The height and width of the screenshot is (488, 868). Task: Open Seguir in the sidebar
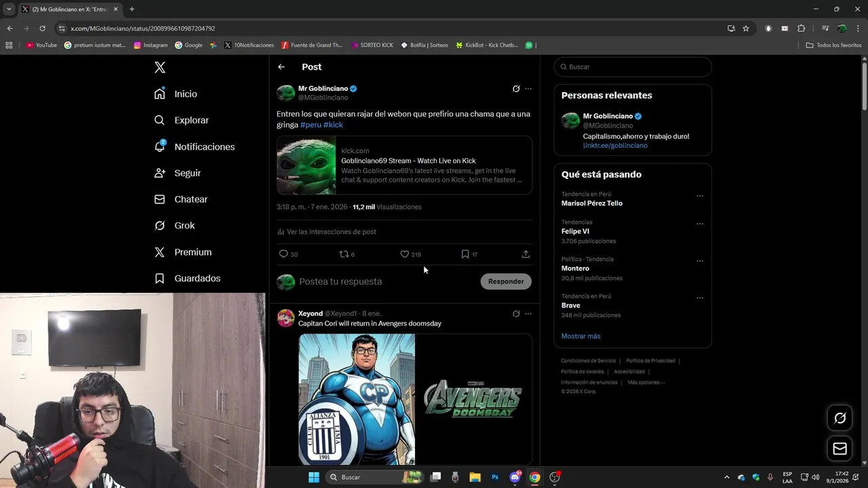click(x=177, y=173)
